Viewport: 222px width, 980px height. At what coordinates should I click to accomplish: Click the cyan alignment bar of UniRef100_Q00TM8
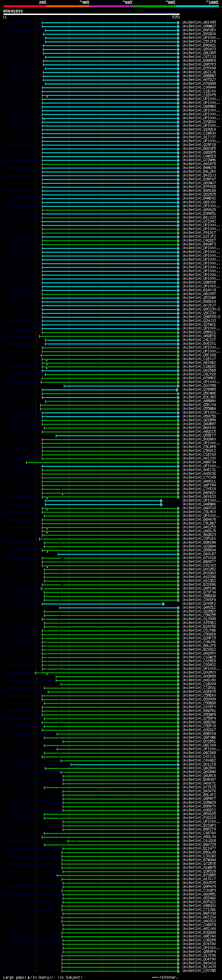[121, 386]
